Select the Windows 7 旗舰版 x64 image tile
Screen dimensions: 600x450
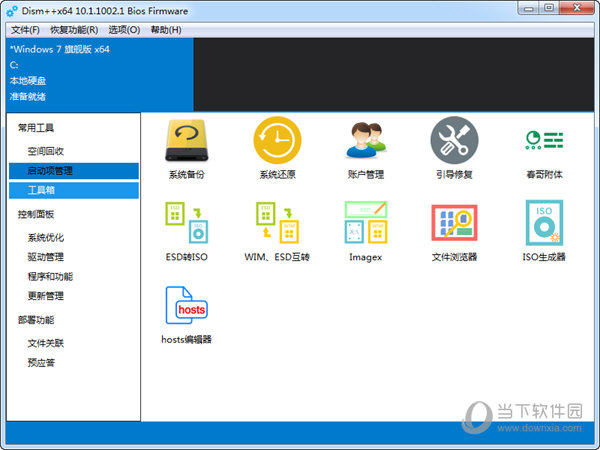click(x=100, y=75)
